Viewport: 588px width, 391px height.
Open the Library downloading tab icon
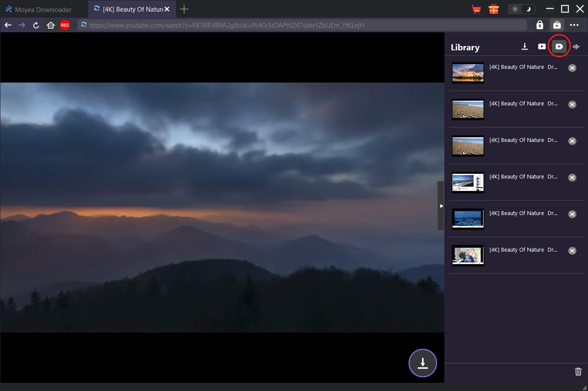(525, 46)
